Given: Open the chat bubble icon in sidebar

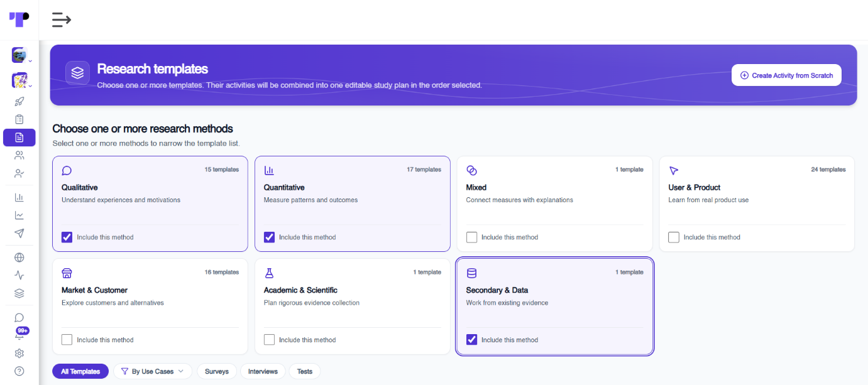Looking at the screenshot, I should pos(19,318).
